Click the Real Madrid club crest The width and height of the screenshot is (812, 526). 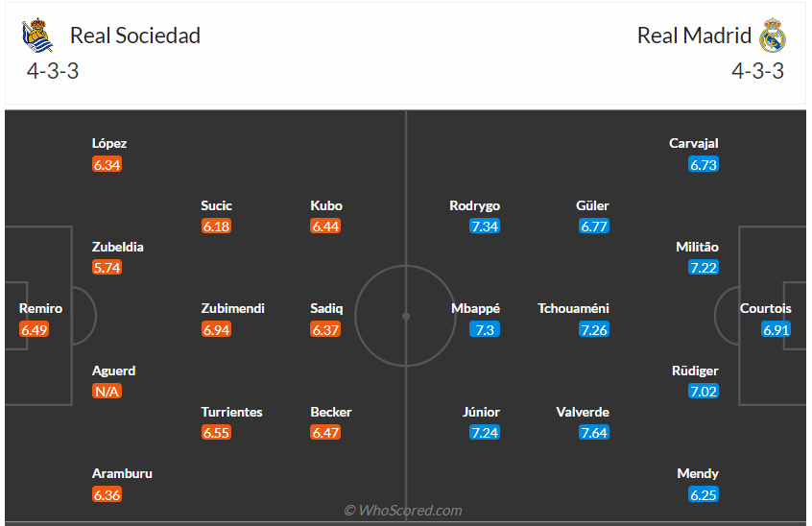point(773,36)
